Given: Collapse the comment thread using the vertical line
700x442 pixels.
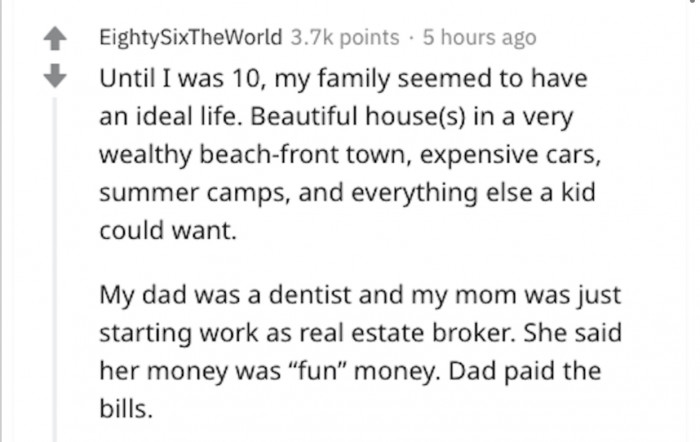Looking at the screenshot, I should [x=55, y=270].
